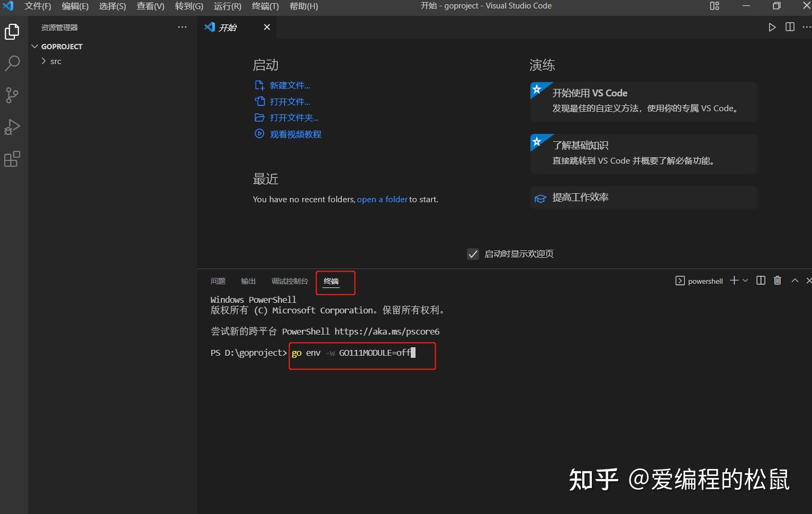The image size is (812, 514).
Task: Open the 帮助(H) menu
Action: tap(304, 6)
